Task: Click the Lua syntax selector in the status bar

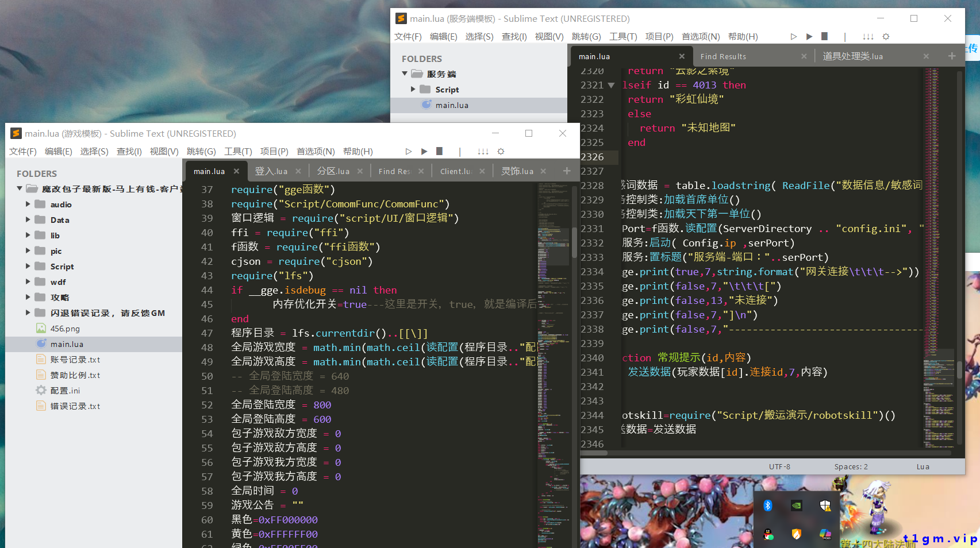Action: pyautogui.click(x=923, y=466)
